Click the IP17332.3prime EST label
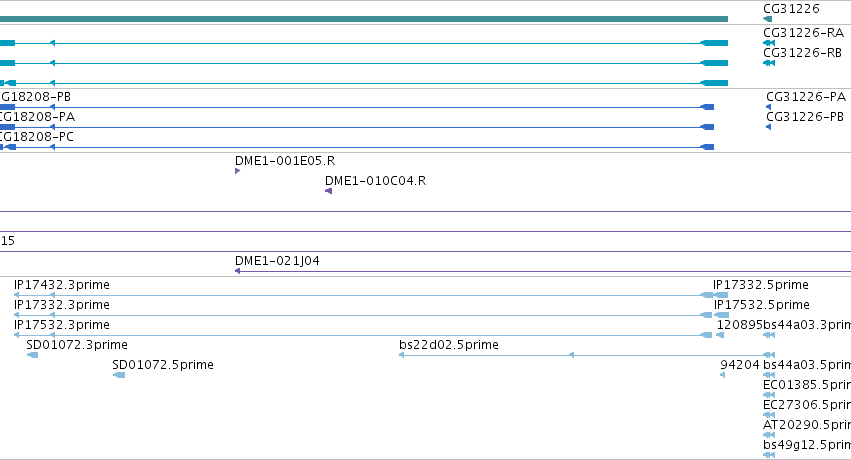The width and height of the screenshot is (851, 460). point(62,305)
